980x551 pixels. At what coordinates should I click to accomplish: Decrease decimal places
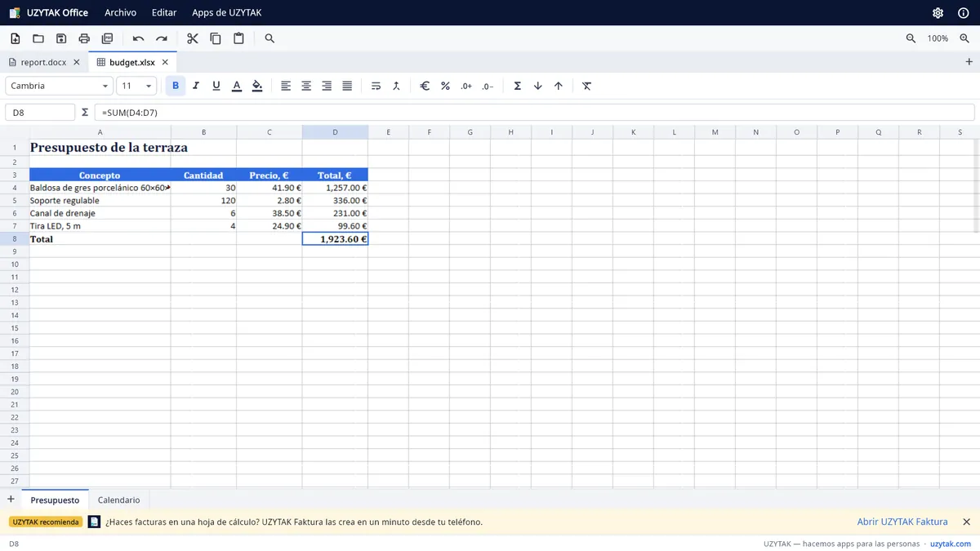click(x=488, y=86)
